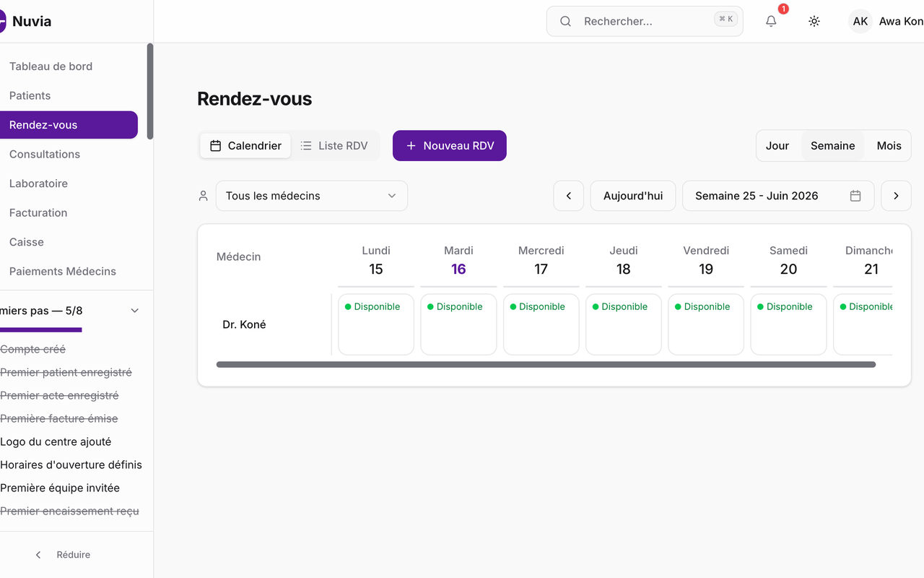Click the Réduire button label
The height and width of the screenshot is (578, 924).
pyautogui.click(x=74, y=555)
